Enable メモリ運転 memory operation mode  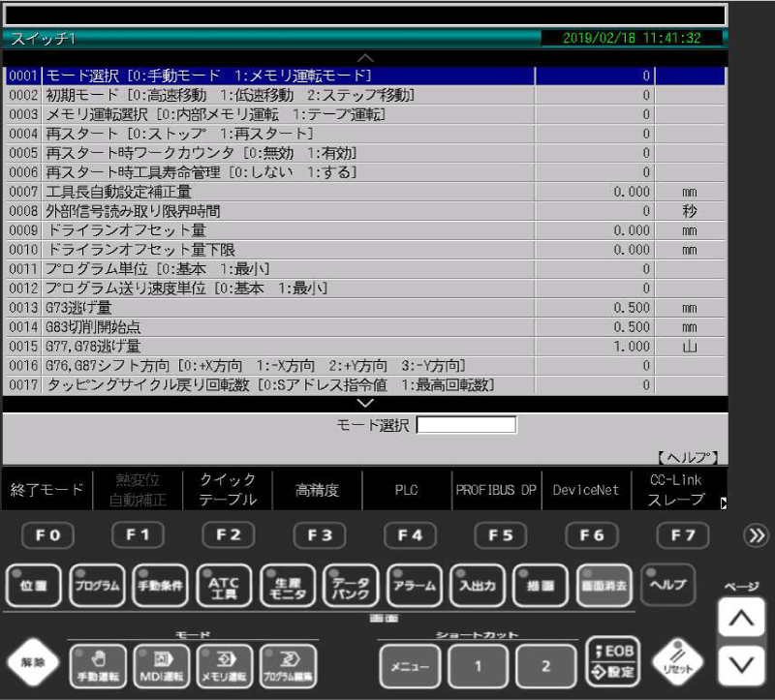[x=224, y=665]
